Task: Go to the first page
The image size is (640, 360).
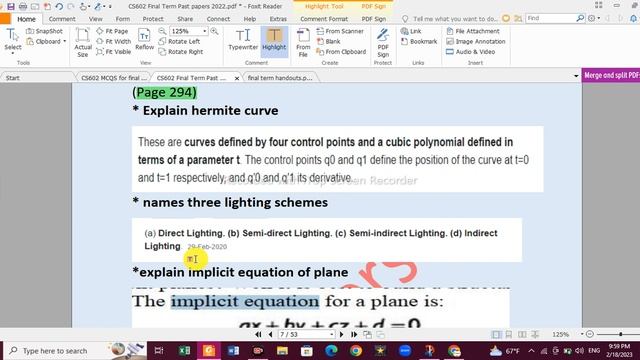Action: pyautogui.click(x=258, y=334)
